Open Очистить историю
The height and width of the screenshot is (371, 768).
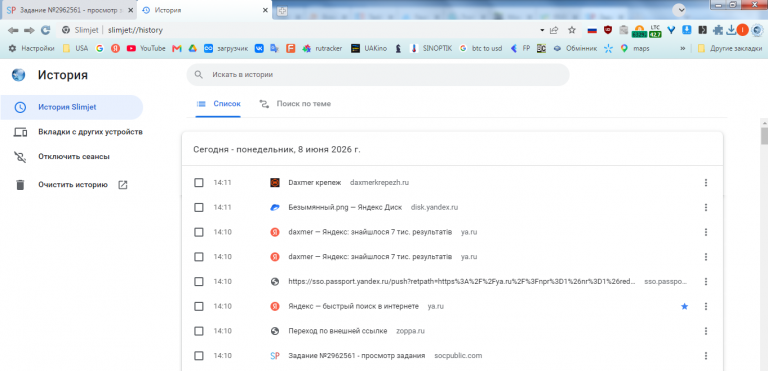pyautogui.click(x=71, y=185)
